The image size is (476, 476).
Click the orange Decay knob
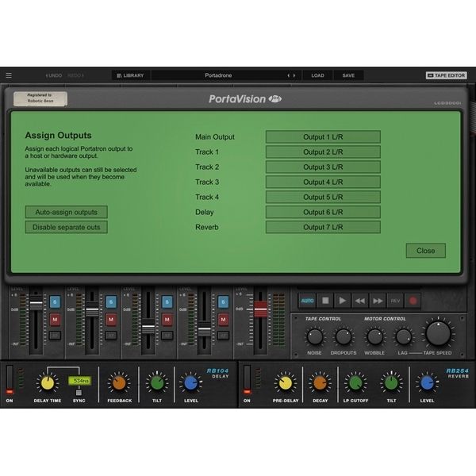click(x=320, y=383)
